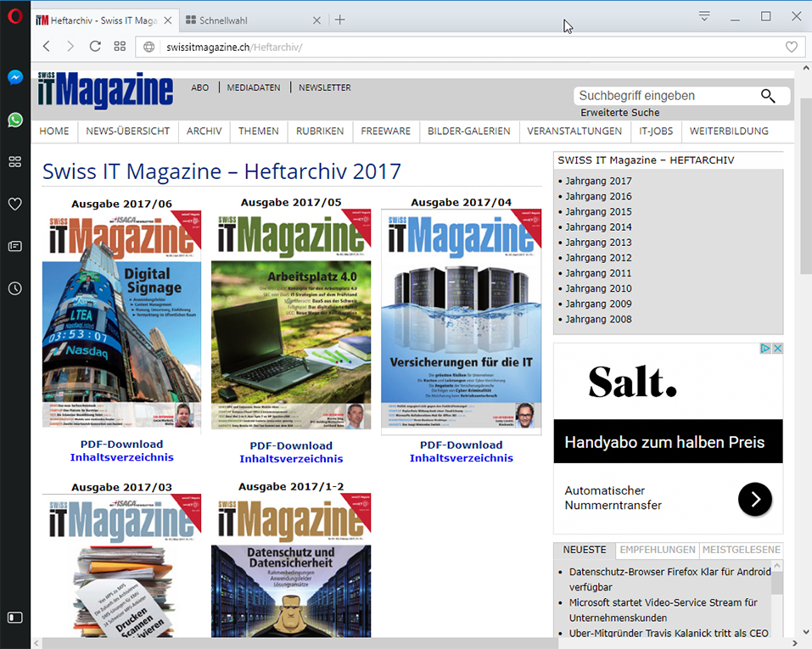This screenshot has width=812, height=649.
Task: Click the globe site info icon
Action: click(x=149, y=48)
